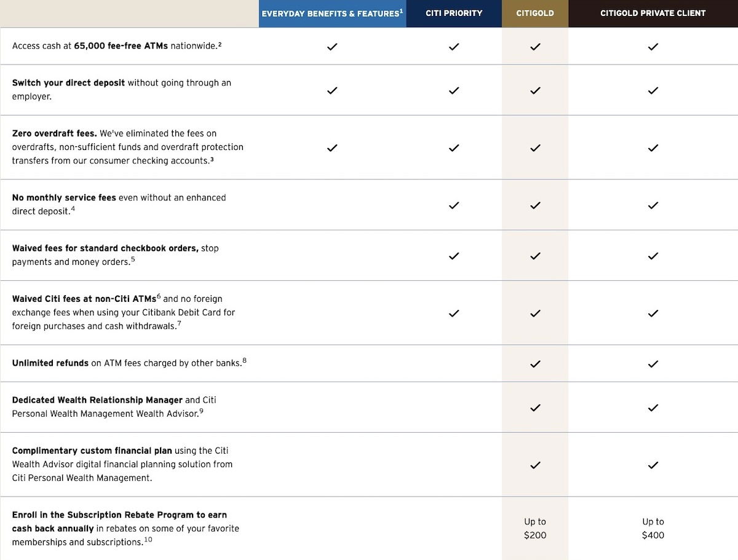738x560 pixels.
Task: Click 'Unlimited refunds' text
Action: tap(50, 363)
